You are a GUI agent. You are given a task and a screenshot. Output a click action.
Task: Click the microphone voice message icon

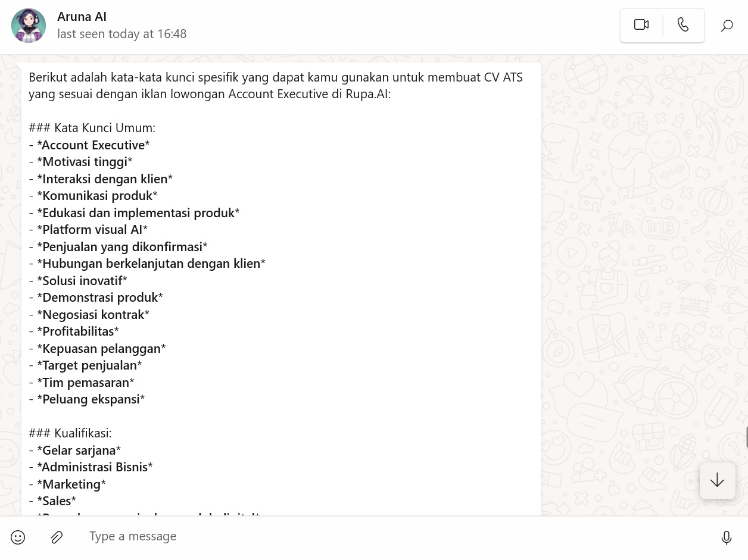[727, 537]
